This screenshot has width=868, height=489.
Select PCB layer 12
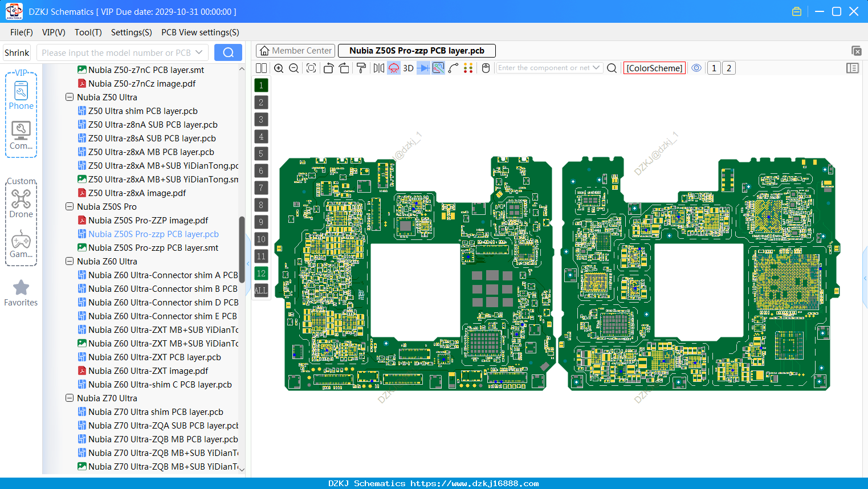click(261, 274)
